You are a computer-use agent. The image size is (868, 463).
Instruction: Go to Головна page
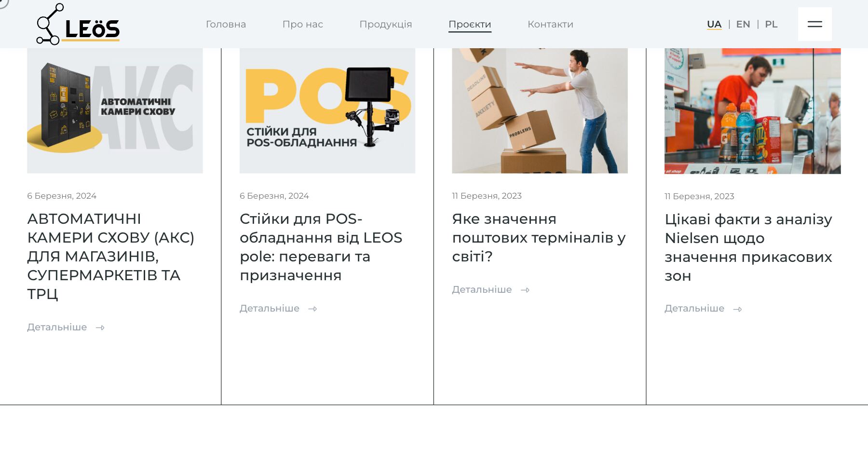[226, 24]
